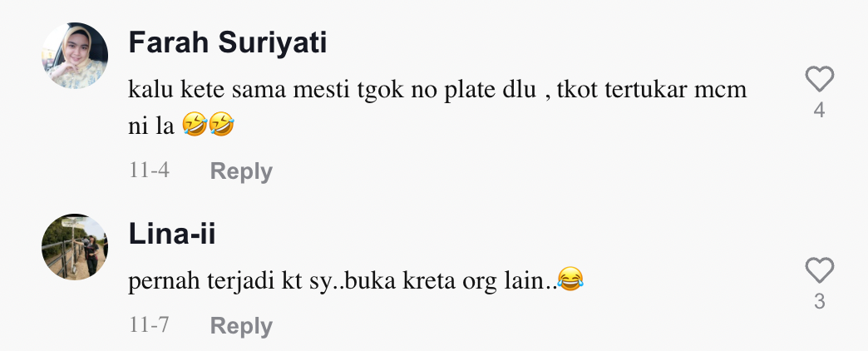Screen dimensions: 868x351
Task: Click the tears-of-joy emoji in Lina-ii's comment
Action: [x=570, y=279]
